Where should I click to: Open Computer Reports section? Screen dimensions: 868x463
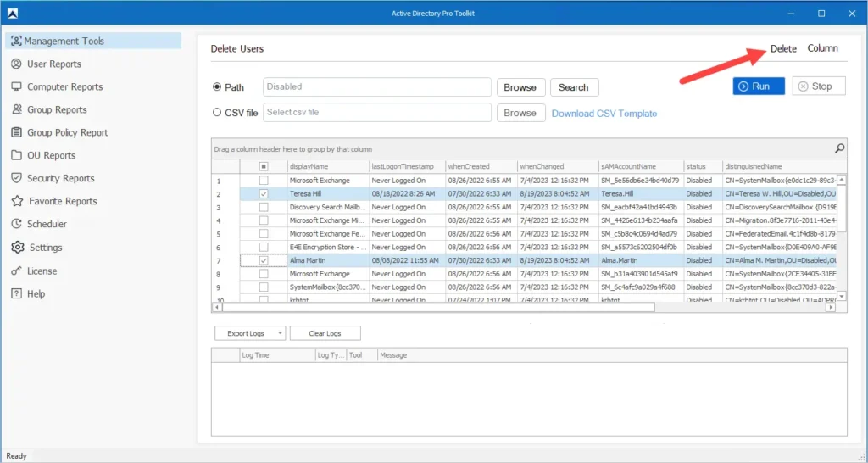click(x=57, y=87)
